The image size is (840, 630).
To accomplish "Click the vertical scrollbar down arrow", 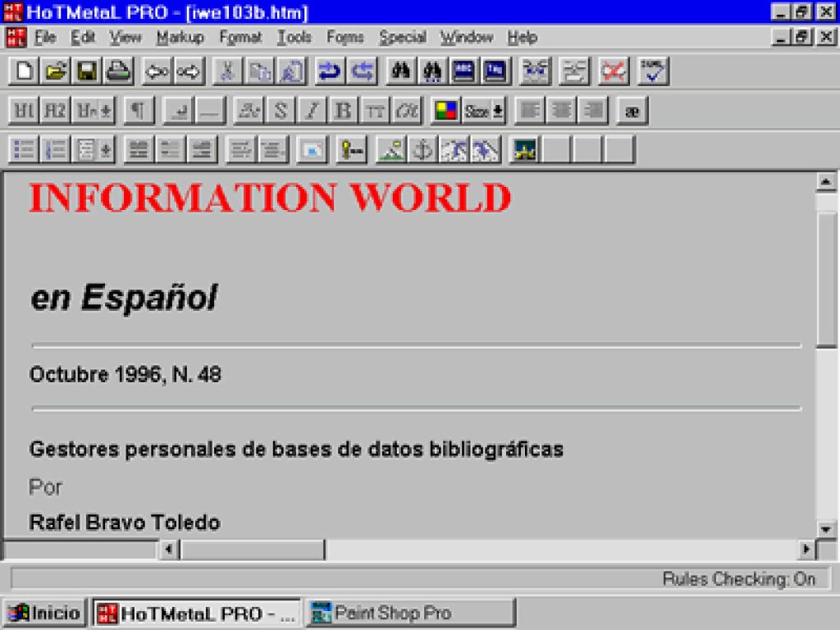I will (x=825, y=529).
